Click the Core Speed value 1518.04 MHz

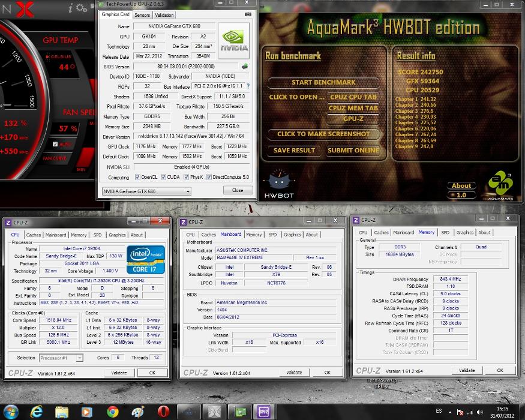(x=58, y=320)
